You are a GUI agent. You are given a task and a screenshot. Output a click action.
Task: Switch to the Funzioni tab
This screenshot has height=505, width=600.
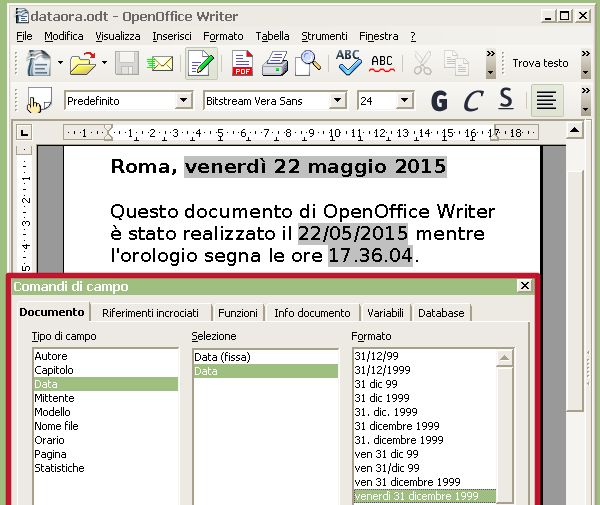(x=238, y=313)
